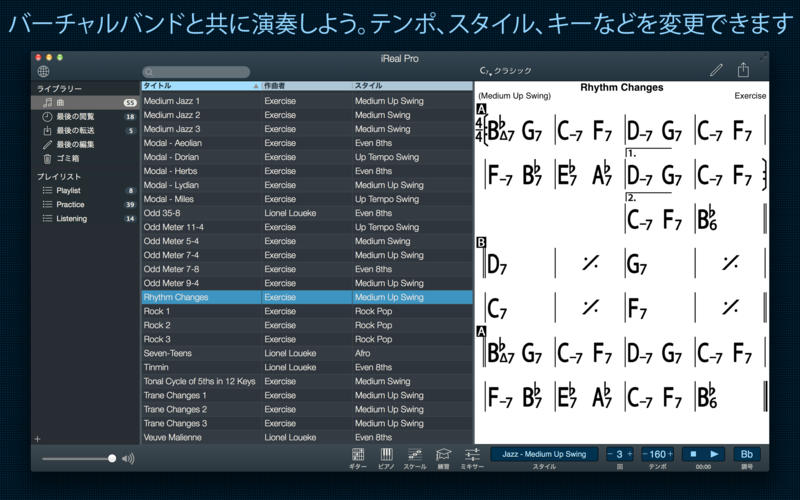Viewport: 800px width, 500px height.
Task: Select the highlighted Rhythm Changes row
Action: pyautogui.click(x=307, y=297)
